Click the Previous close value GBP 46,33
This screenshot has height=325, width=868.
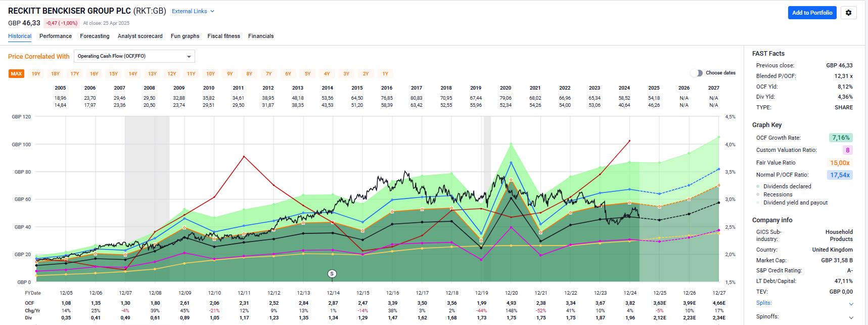839,66
